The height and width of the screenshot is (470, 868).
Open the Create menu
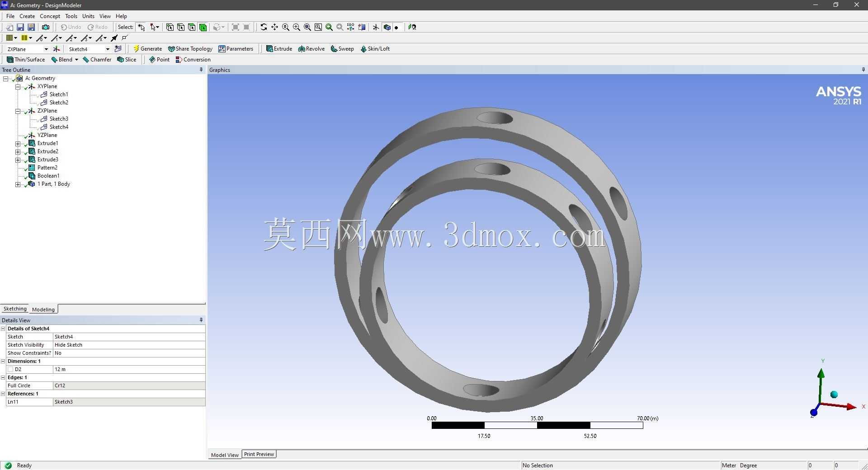click(x=27, y=16)
